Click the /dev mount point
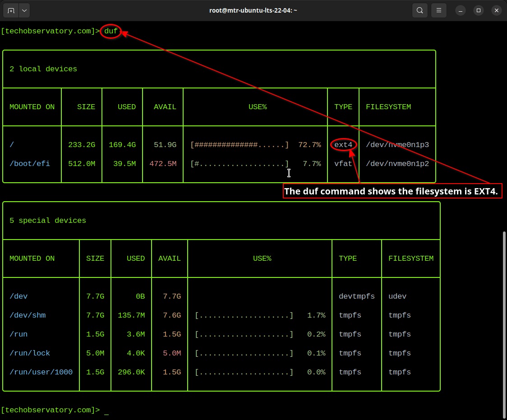Viewport: 507px width, 420px height. pyautogui.click(x=18, y=296)
